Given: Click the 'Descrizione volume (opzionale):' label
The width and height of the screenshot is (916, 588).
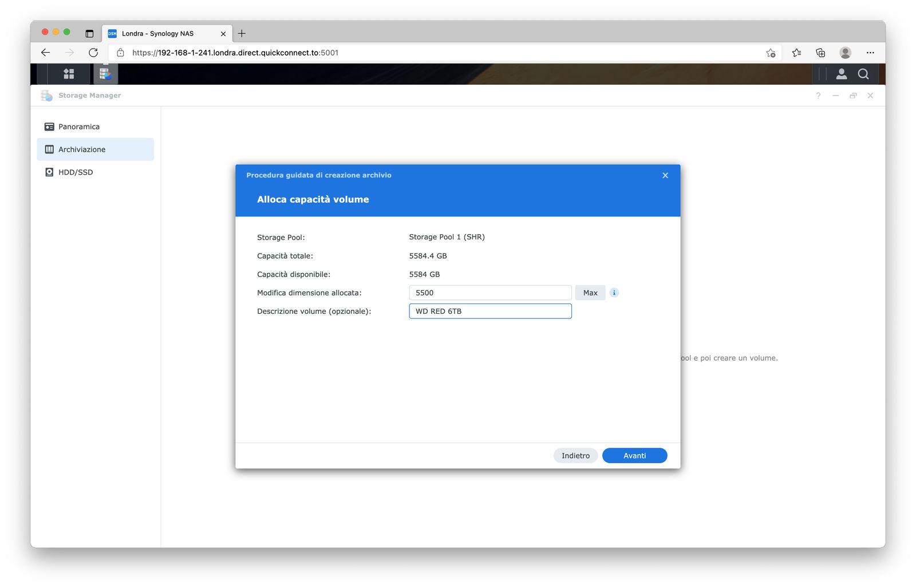Looking at the screenshot, I should pyautogui.click(x=314, y=311).
